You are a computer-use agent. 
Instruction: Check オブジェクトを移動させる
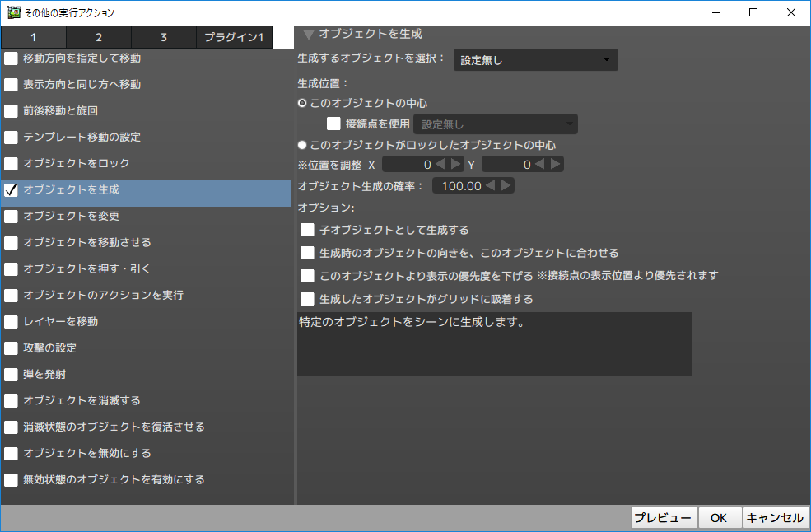tap(11, 243)
